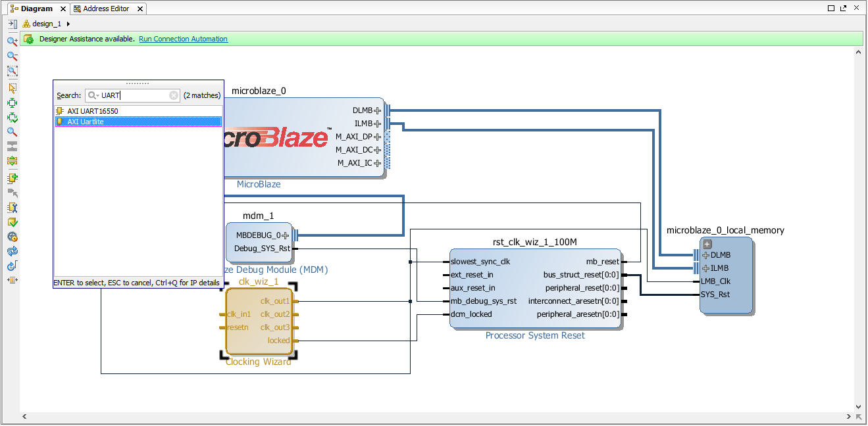Expand ILMB interface on microblaze_0 block
Screen dimensions: 868x426
coord(378,124)
